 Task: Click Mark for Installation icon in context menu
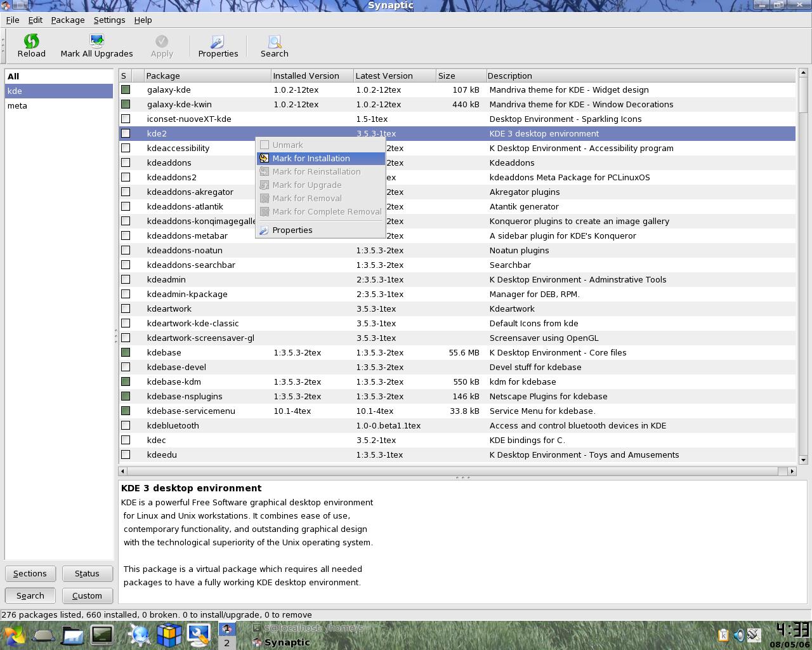265,158
